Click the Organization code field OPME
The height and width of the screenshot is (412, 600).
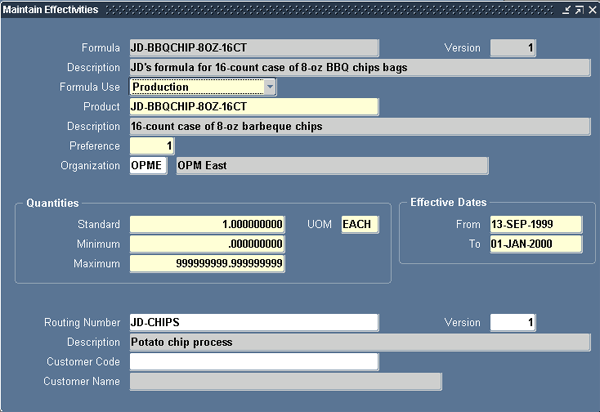click(x=150, y=166)
